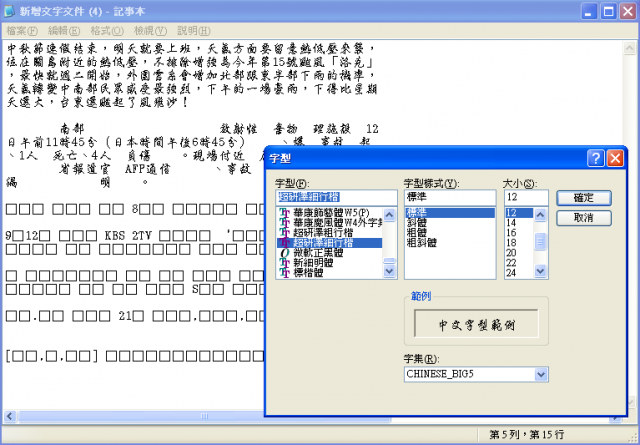Select font 華康魔風體W4外字
640x445 pixels.
click(338, 223)
